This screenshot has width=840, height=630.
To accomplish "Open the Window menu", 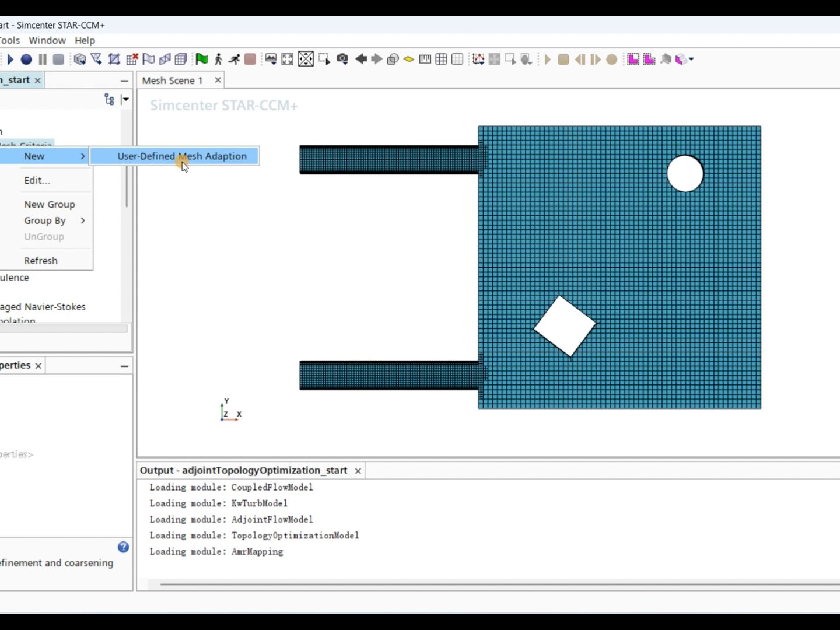I will pyautogui.click(x=47, y=40).
